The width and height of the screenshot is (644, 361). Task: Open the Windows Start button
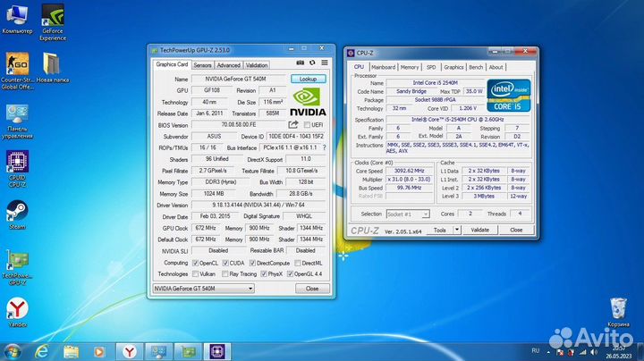click(12, 352)
